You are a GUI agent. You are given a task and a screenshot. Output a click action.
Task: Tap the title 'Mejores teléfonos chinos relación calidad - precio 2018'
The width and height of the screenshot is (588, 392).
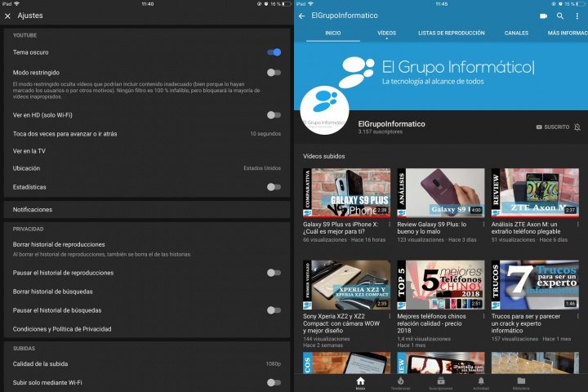(x=432, y=323)
